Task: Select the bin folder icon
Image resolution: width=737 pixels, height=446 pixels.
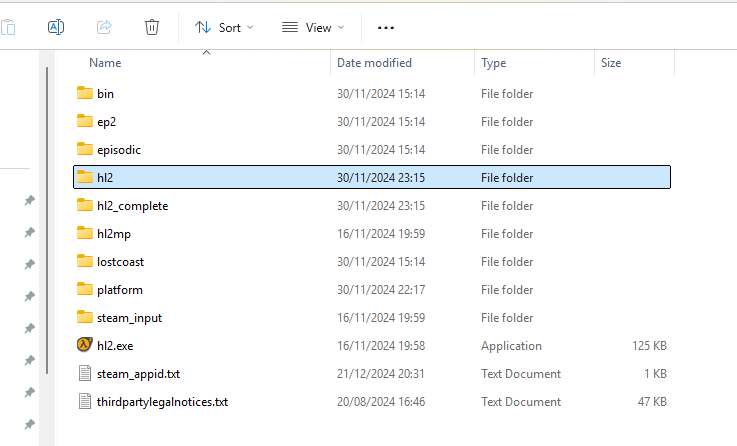Action: click(85, 94)
